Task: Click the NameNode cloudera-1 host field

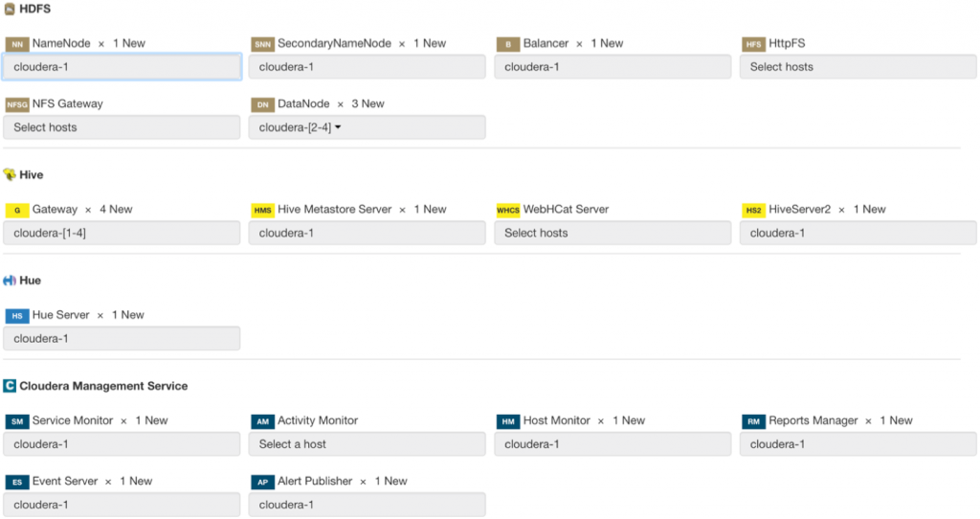Action: [122, 67]
